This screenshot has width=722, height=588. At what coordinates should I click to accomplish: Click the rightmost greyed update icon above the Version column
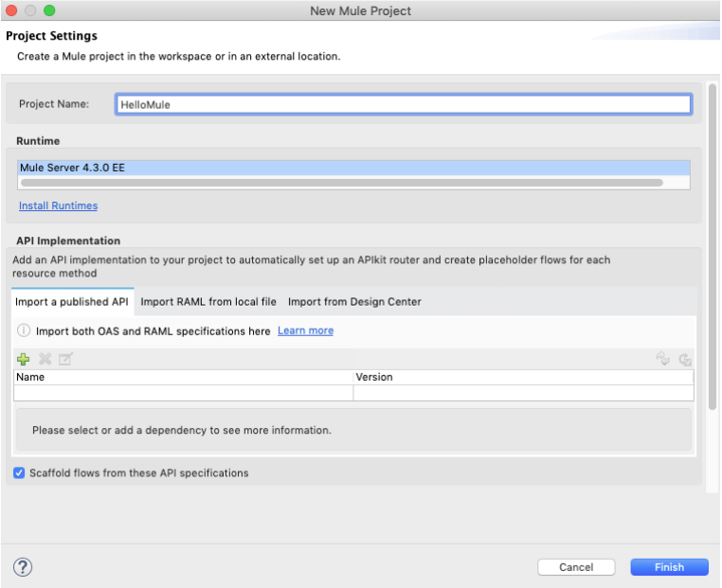click(685, 360)
